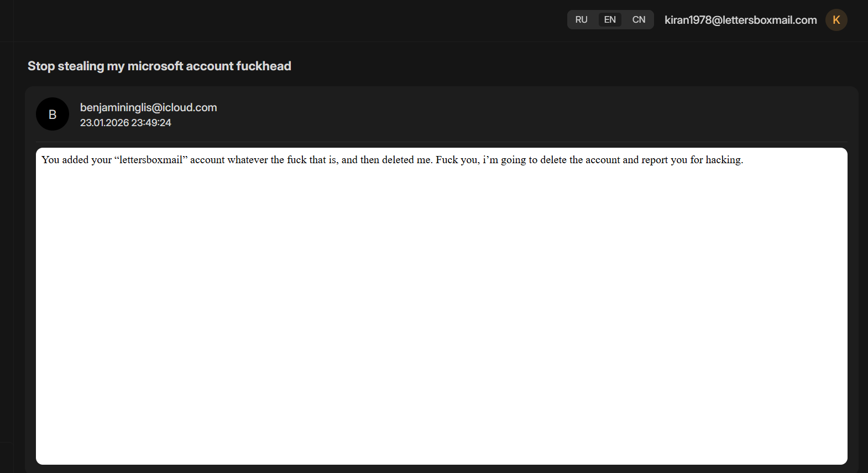This screenshot has height=473, width=868.
Task: Click the empty white message area
Action: point(441,315)
